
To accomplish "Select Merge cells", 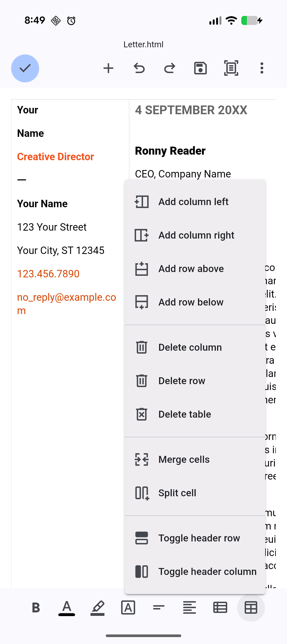I will tap(184, 460).
